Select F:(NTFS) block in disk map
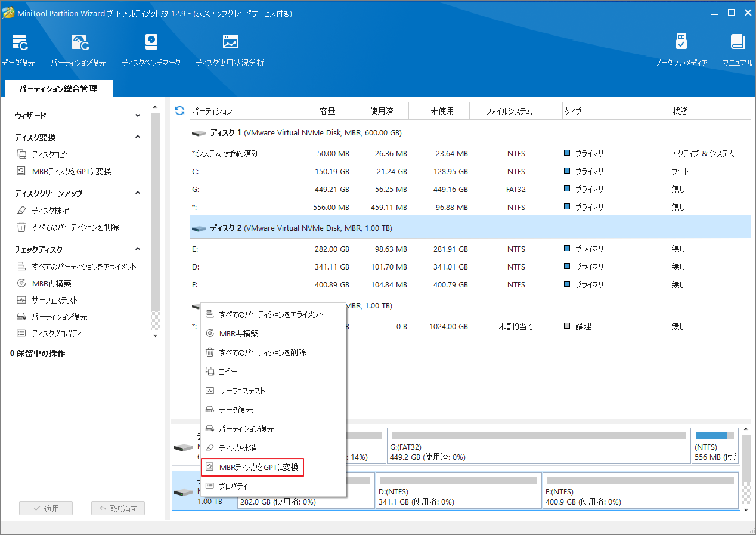This screenshot has width=756, height=535. pos(640,491)
